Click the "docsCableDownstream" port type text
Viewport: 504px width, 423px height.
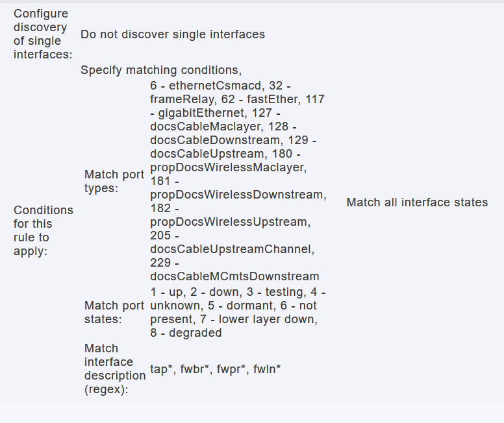tap(215, 140)
